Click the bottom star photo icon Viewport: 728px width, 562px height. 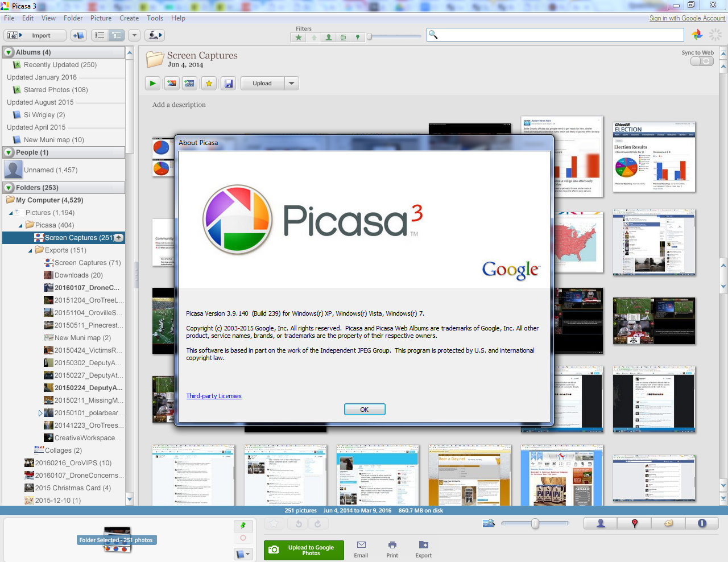point(274,523)
